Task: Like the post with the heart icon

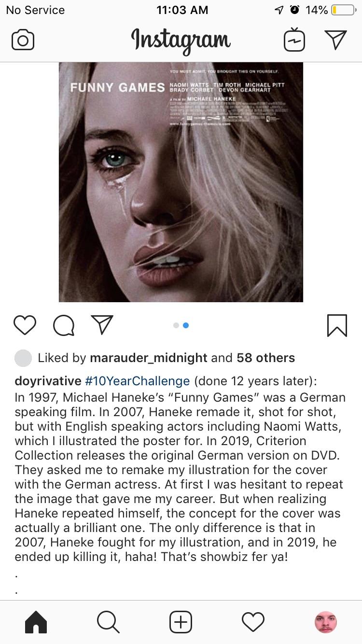Action: point(25,325)
